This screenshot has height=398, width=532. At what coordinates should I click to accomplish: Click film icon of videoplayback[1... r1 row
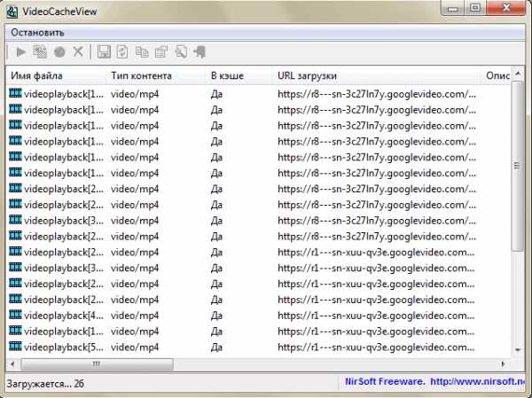tap(15, 331)
